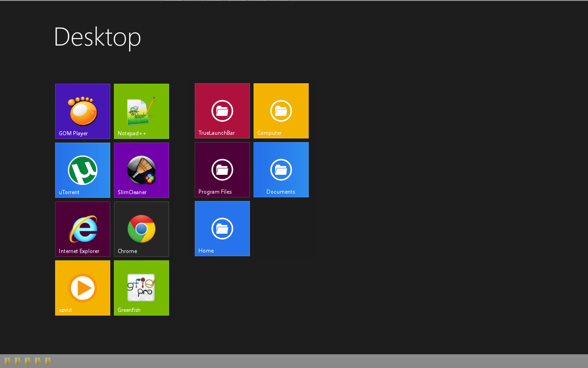Open the Home folder tile

click(x=222, y=229)
